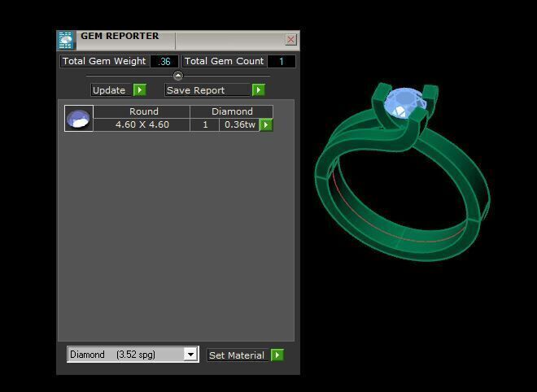This screenshot has width=537, height=392.
Task: Click the '0.36tw' weight cell
Action: (x=239, y=124)
